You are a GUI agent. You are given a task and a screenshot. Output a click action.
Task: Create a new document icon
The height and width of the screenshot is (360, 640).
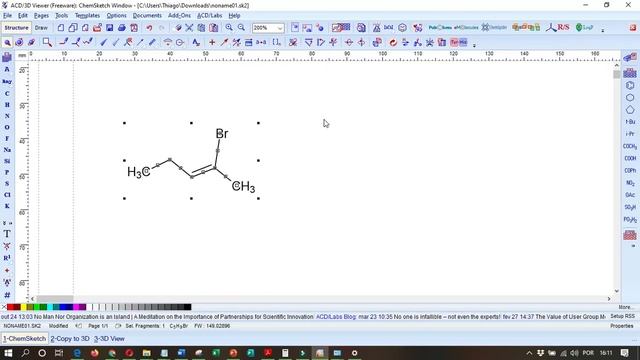[61, 28]
